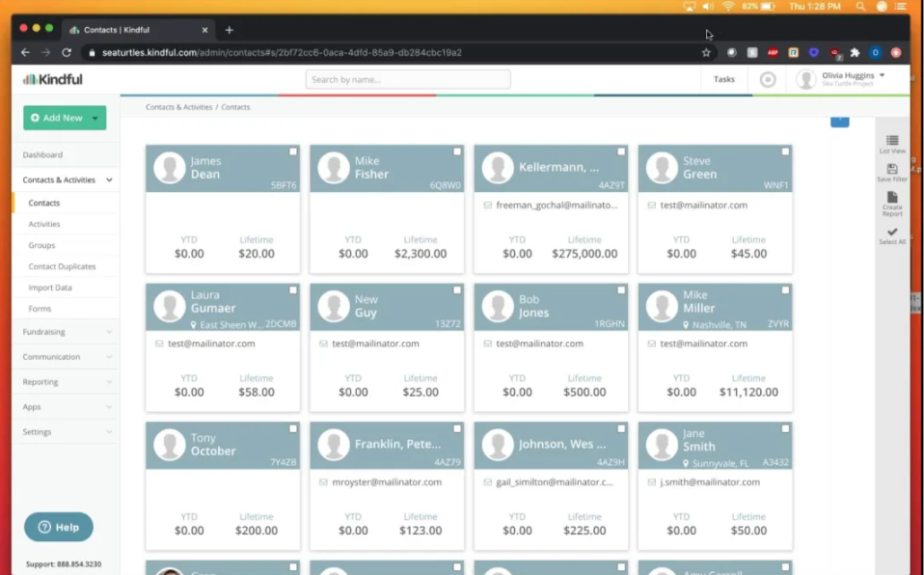
Task: Click Tony October avatar picture
Action: coord(170,444)
